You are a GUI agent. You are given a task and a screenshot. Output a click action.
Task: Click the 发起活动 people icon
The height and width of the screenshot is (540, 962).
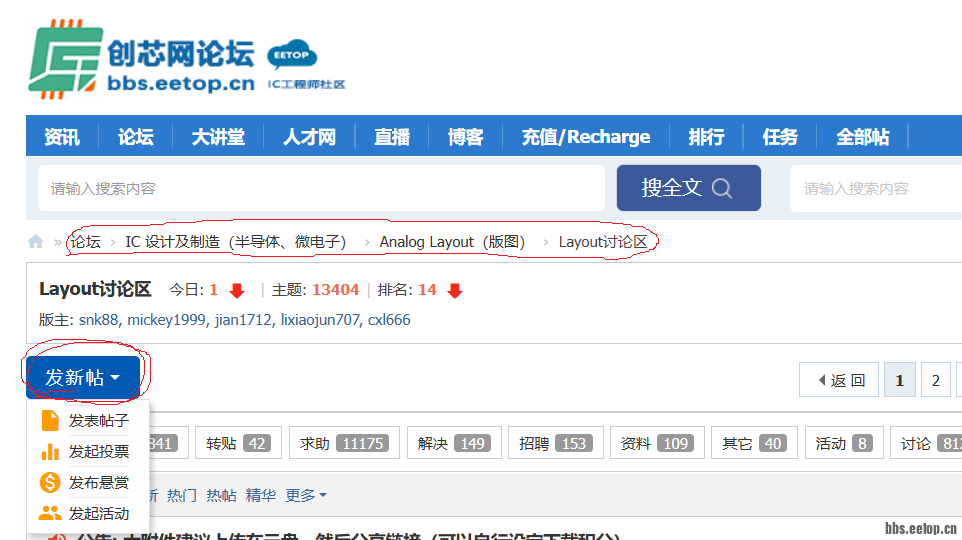click(50, 514)
